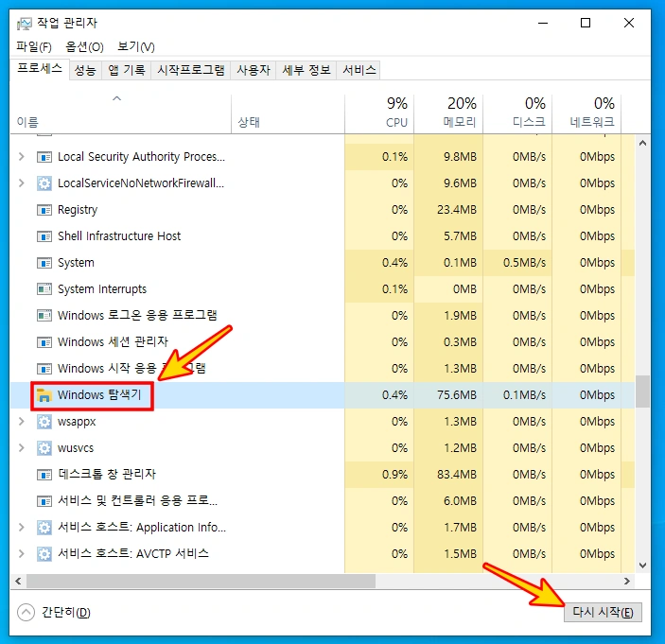This screenshot has width=665, height=644.
Task: Click the Windows 로그온 응용 프로그램 icon
Action: 44,316
